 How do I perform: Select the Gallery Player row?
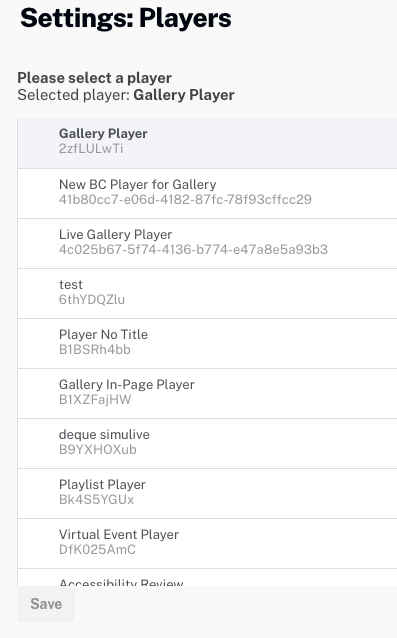(x=207, y=143)
